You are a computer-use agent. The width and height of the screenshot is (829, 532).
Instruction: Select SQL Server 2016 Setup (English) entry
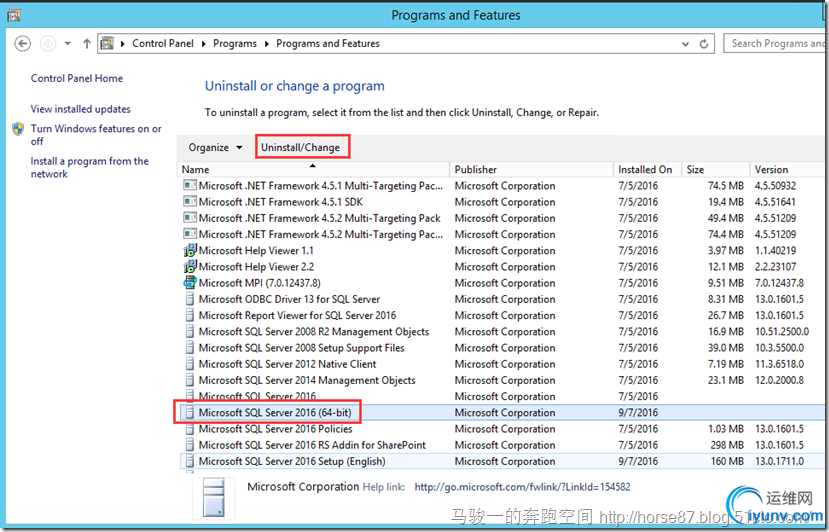pos(501,461)
